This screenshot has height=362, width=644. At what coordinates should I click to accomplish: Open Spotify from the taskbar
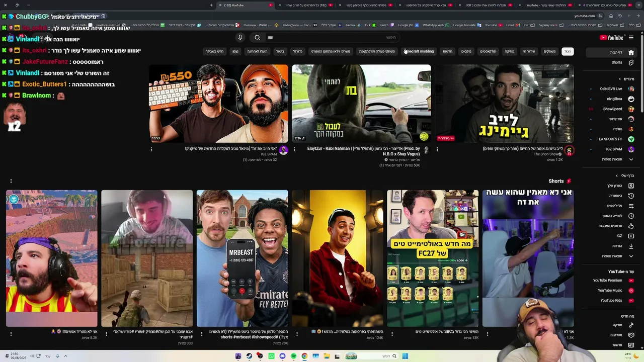click(x=293, y=356)
